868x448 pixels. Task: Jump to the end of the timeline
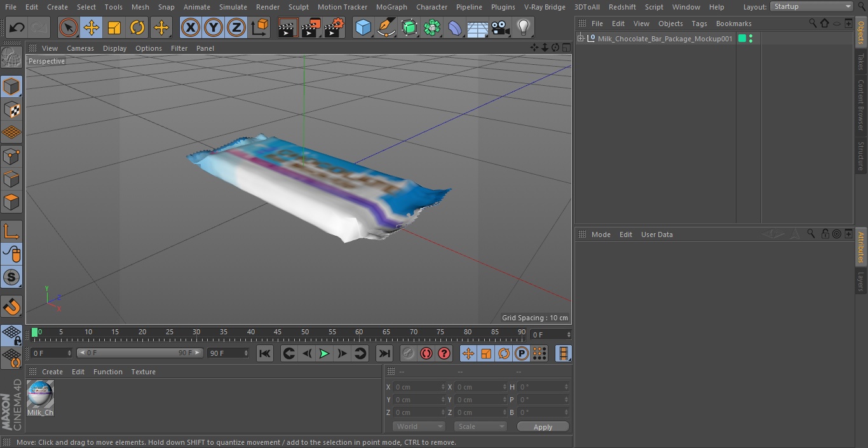click(x=384, y=353)
